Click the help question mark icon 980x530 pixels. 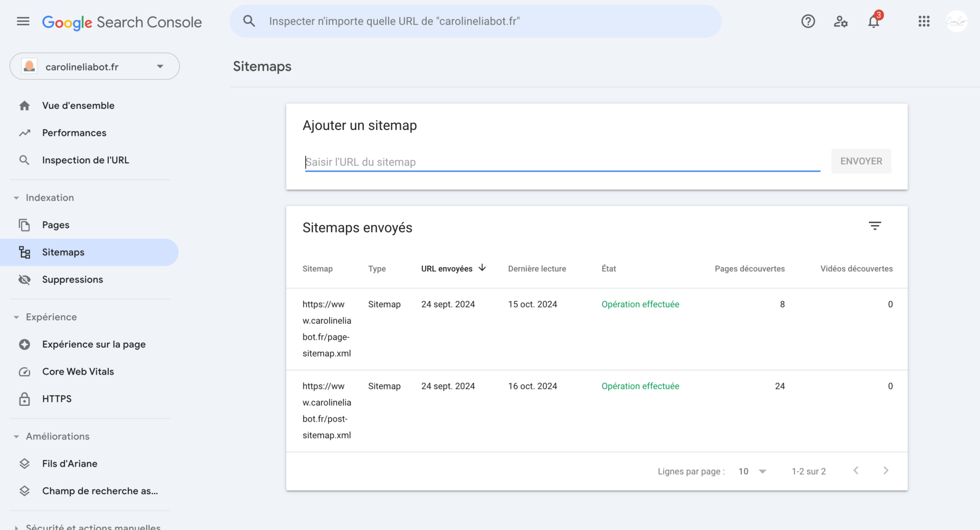coord(808,22)
